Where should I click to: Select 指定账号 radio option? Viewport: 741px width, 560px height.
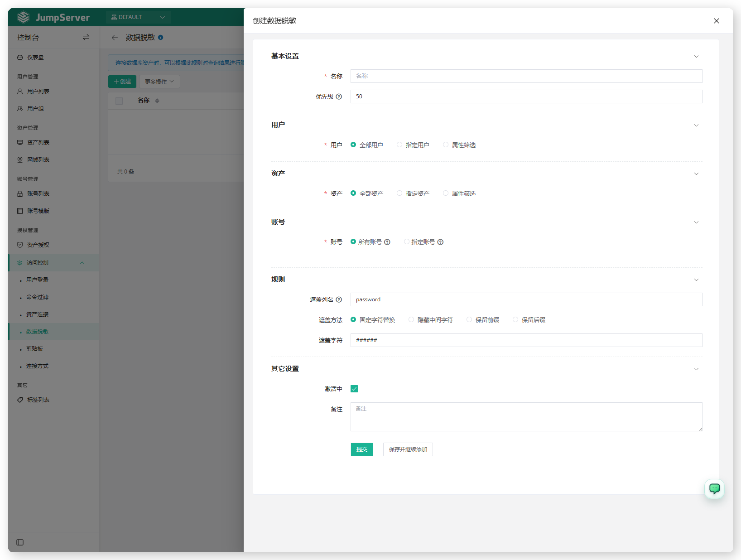tap(419, 242)
